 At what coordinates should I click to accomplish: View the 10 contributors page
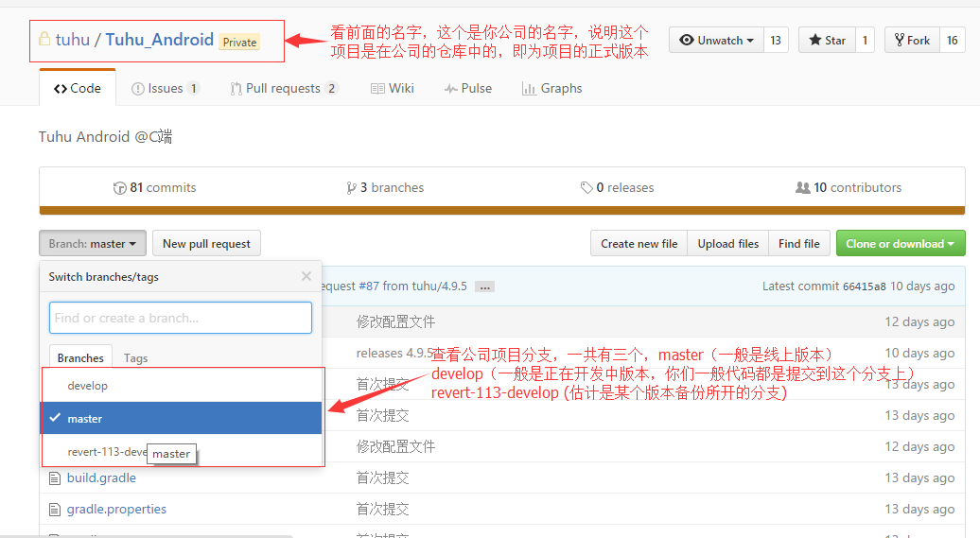(x=849, y=187)
